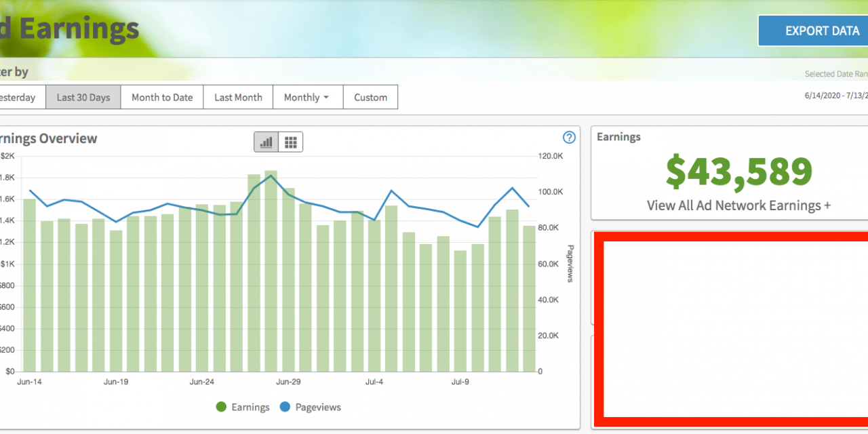Screen dimensions: 868x434
Task: Open the Custom date range picker
Action: pos(370,97)
